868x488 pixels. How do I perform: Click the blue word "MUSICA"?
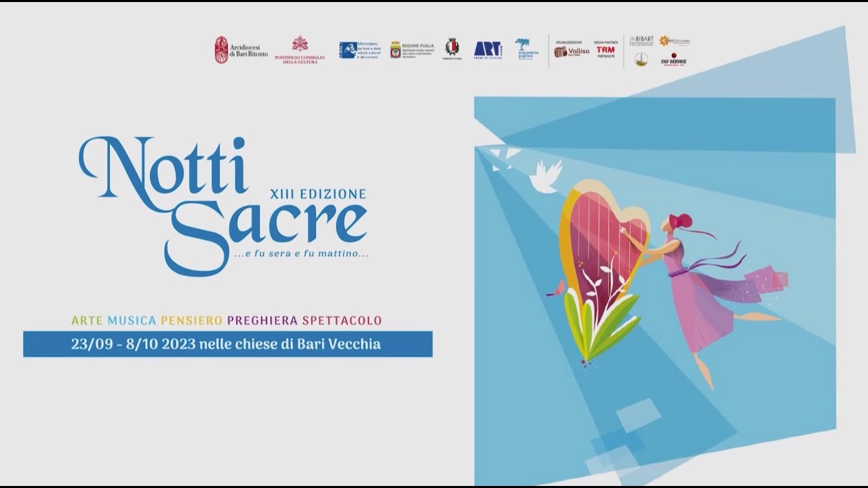coord(132,320)
